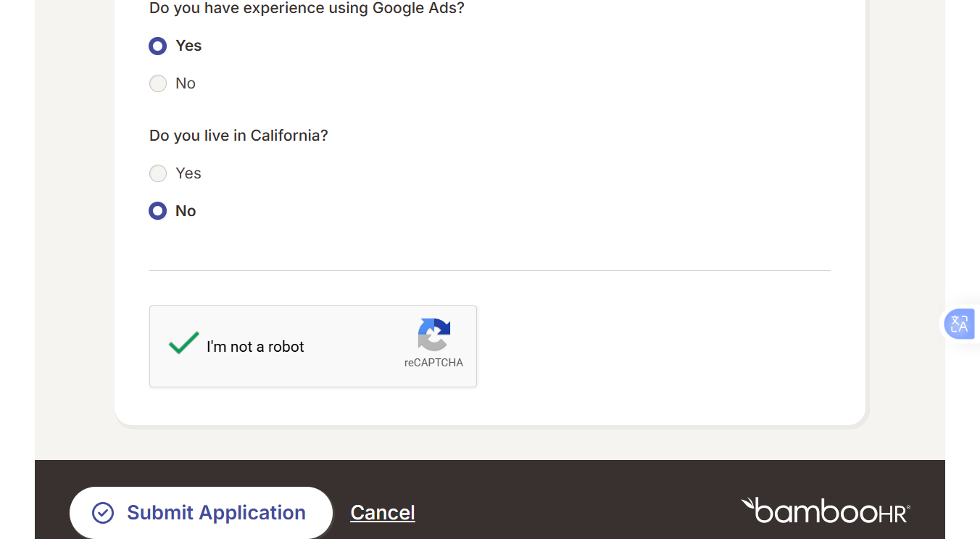Click the Cancel link
980x539 pixels.
pos(383,512)
